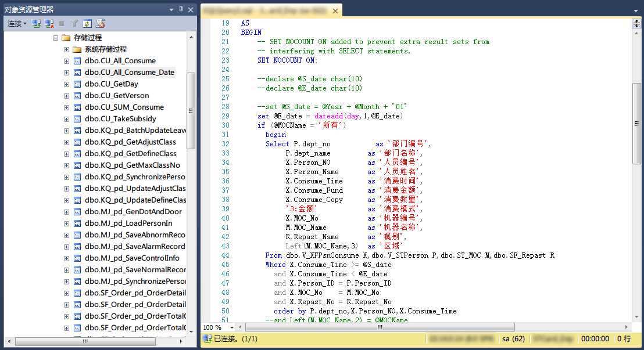This screenshot has height=350, width=644.
Task: Click procedure icon of dbo.CU_TakeSubsidy
Action: pos(77,119)
